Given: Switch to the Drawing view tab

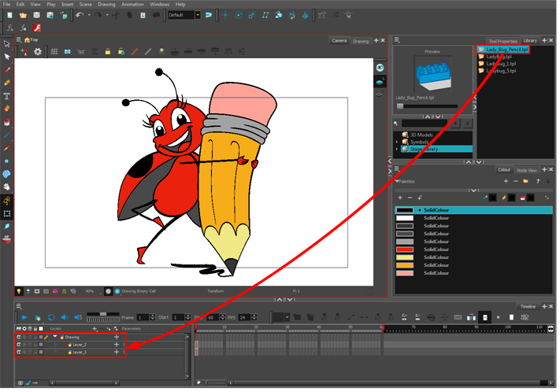Looking at the screenshot, I should [361, 41].
